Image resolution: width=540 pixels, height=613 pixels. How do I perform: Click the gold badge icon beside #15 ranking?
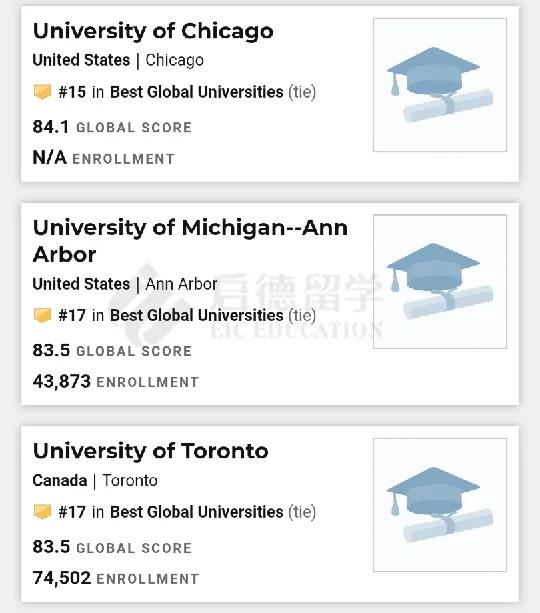pyautogui.click(x=42, y=92)
